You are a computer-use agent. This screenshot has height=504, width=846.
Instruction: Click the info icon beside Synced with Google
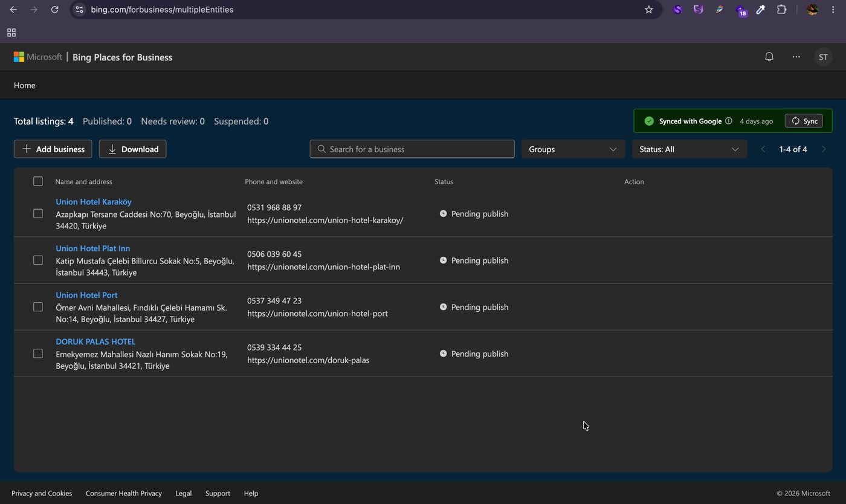[x=729, y=121]
